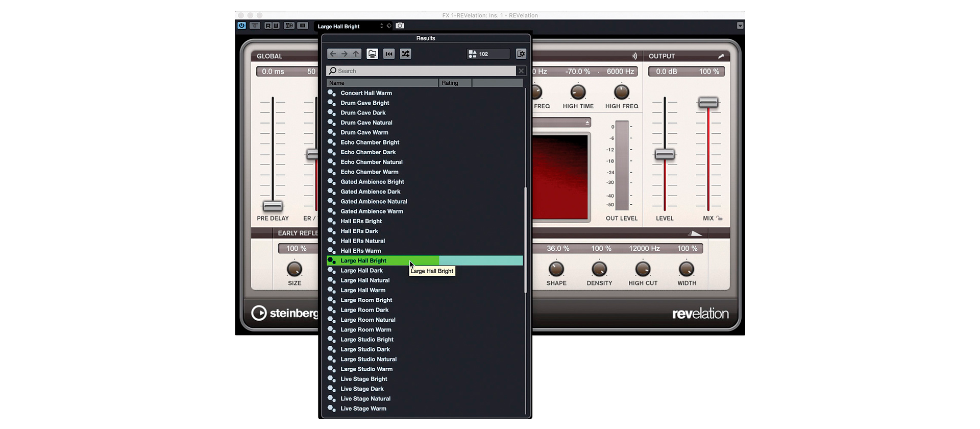Go forward in the Results browser

[x=345, y=54]
